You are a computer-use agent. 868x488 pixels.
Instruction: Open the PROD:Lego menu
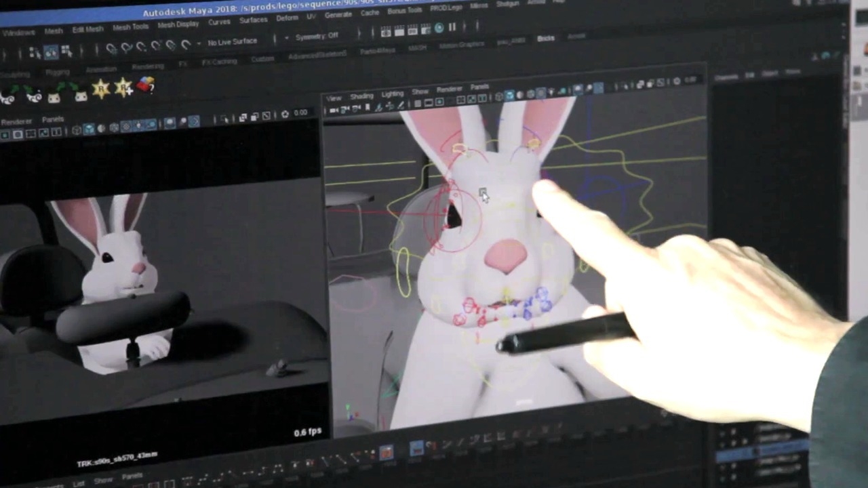446,8
